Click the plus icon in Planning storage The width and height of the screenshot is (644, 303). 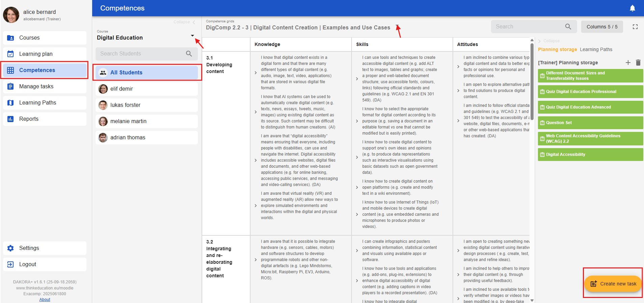pyautogui.click(x=628, y=63)
